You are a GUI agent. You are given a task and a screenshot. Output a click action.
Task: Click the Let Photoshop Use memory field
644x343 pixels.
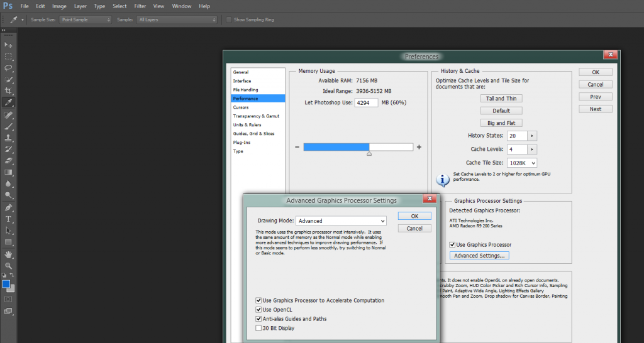pos(367,102)
